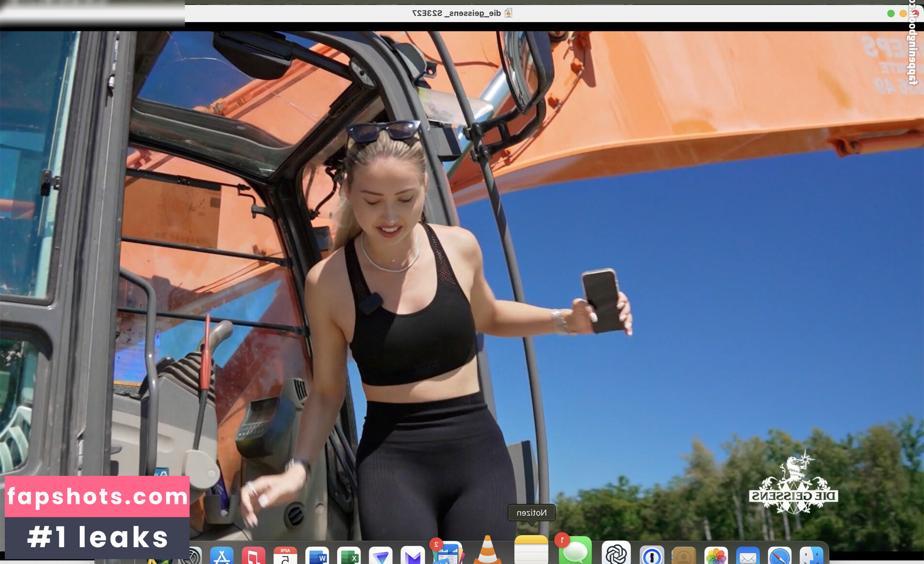Image resolution: width=924 pixels, height=564 pixels.
Task: Click the fapshots.com banner overlay
Action: click(x=97, y=497)
